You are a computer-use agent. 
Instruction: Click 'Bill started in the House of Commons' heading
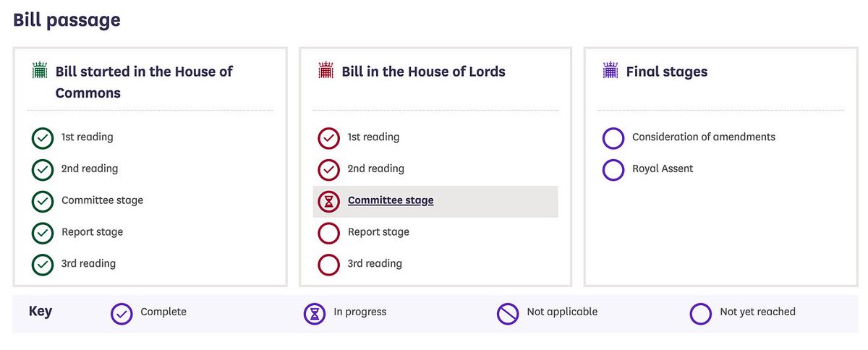coord(144,82)
